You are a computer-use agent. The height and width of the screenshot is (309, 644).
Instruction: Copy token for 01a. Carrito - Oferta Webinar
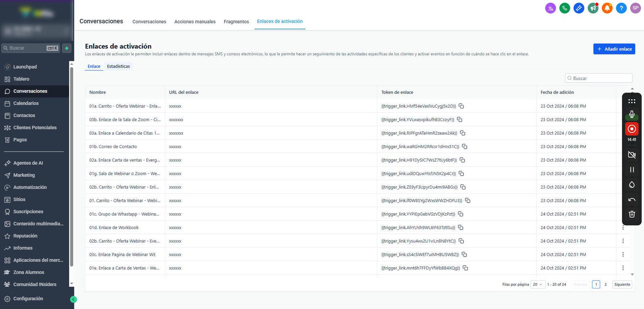tap(461, 106)
